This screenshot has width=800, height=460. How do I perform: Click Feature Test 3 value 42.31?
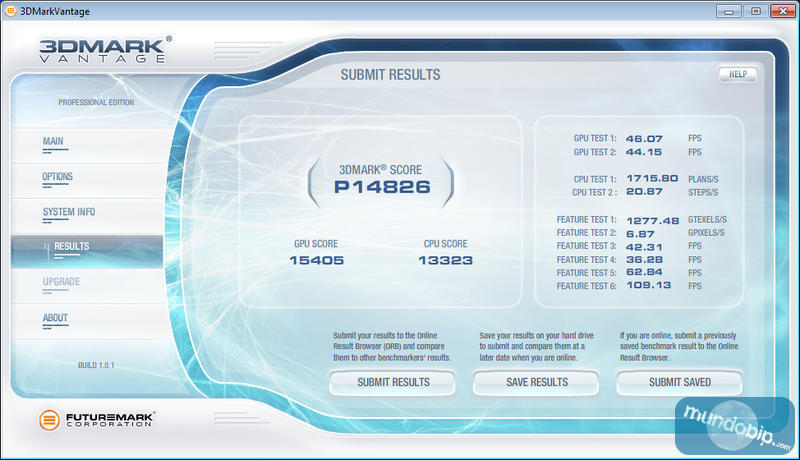pyautogui.click(x=644, y=247)
